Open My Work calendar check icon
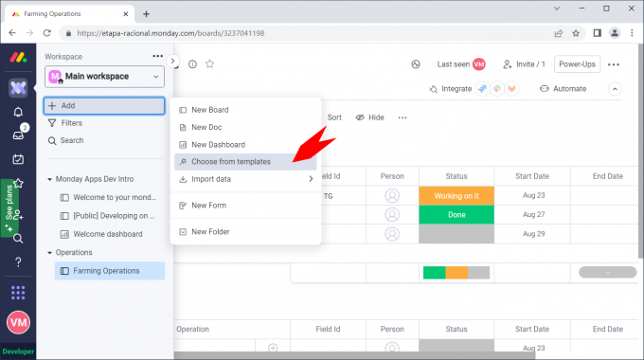 tap(18, 159)
